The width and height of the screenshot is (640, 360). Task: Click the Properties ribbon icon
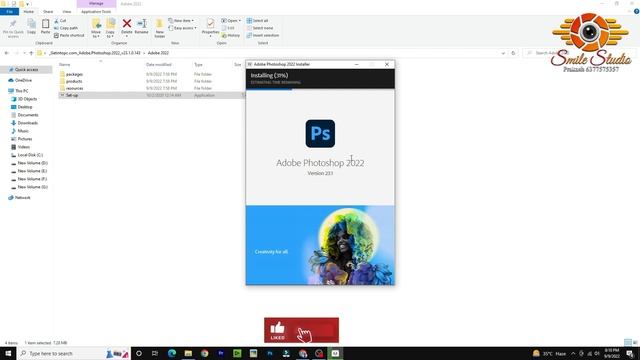coord(211,28)
